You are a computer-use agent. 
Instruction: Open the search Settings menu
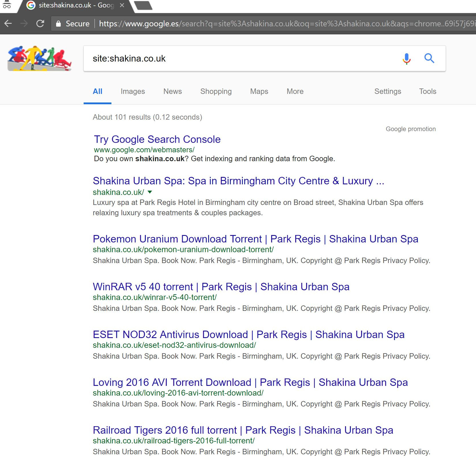point(388,91)
